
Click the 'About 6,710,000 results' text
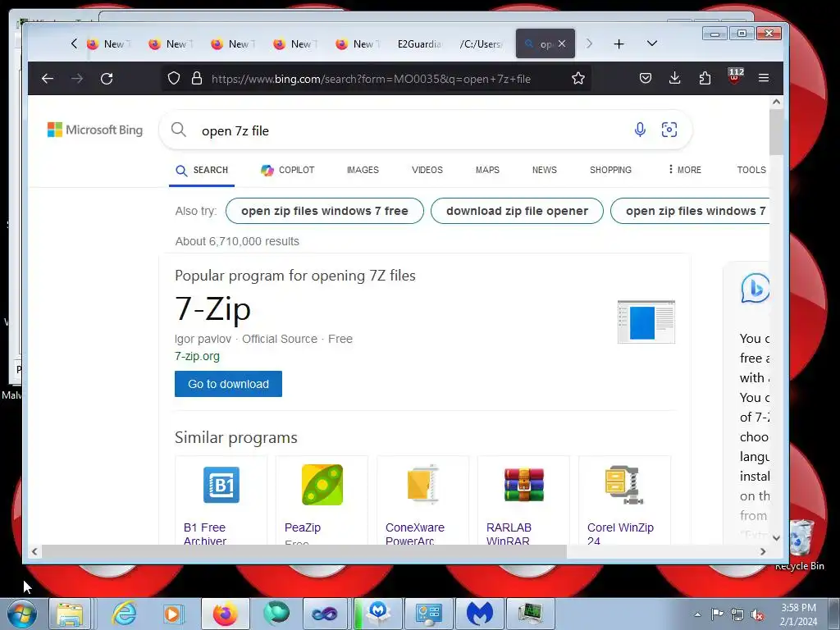[237, 241]
